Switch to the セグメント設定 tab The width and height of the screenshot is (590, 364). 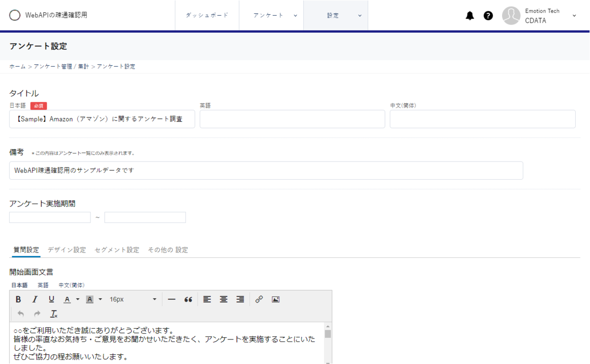pyautogui.click(x=117, y=250)
